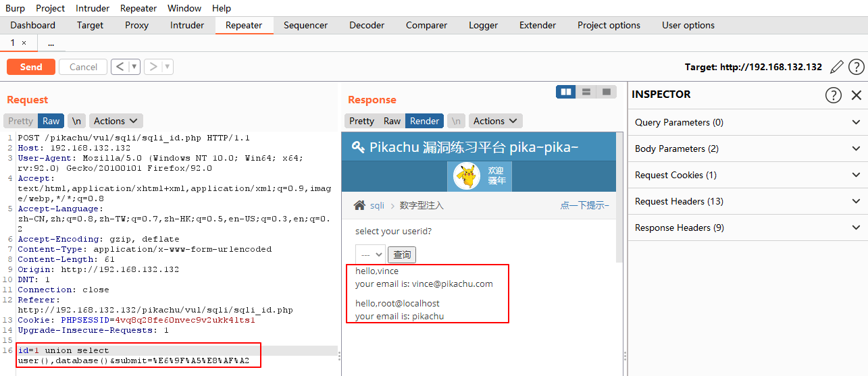The height and width of the screenshot is (376, 868).
Task: Switch to the Decoder tab
Action: pyautogui.click(x=367, y=25)
